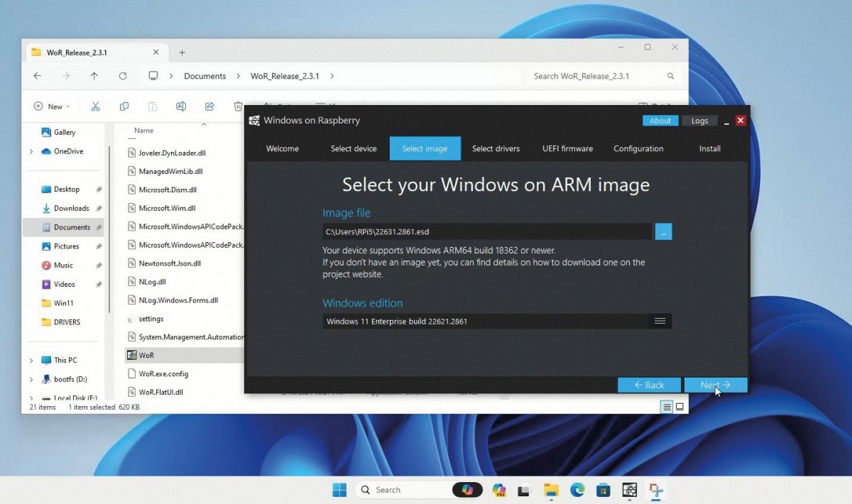Click the Explorer Back arrow
Image resolution: width=852 pixels, height=504 pixels.
pos(37,76)
